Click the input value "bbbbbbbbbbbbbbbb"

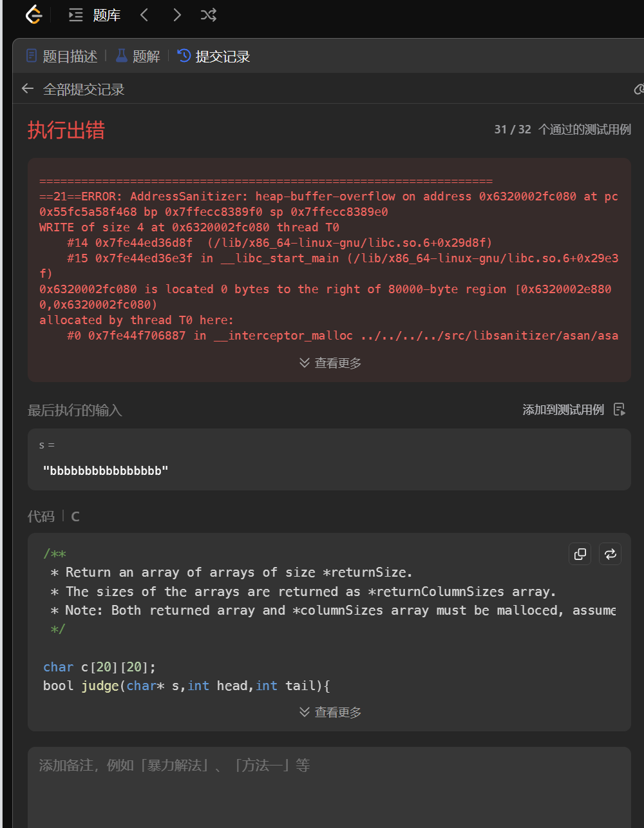click(106, 470)
